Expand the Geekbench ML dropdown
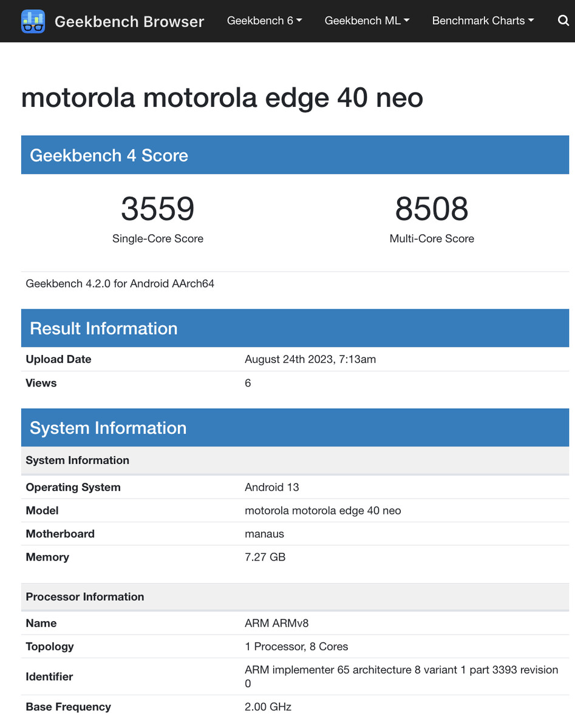575x728 pixels. coord(367,21)
